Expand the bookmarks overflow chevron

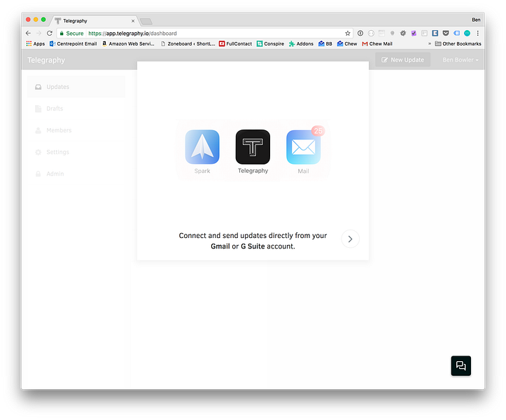point(430,43)
